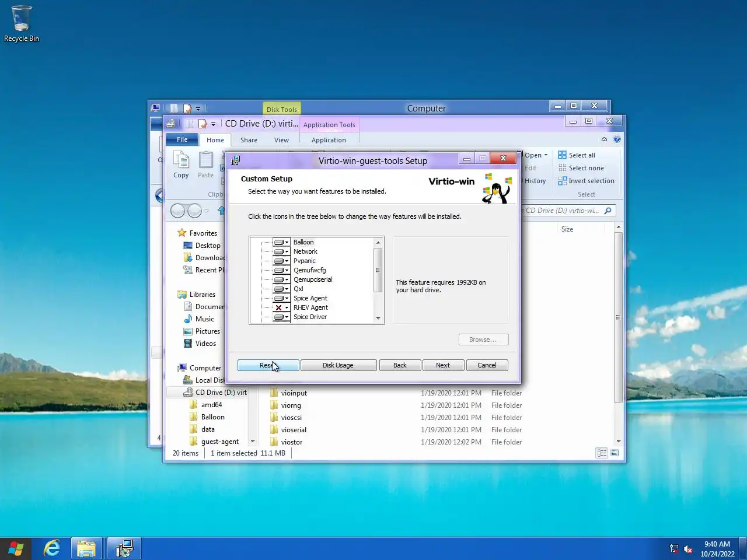Open the Network feature install-state dropdown
This screenshot has width=747, height=560.
point(281,251)
